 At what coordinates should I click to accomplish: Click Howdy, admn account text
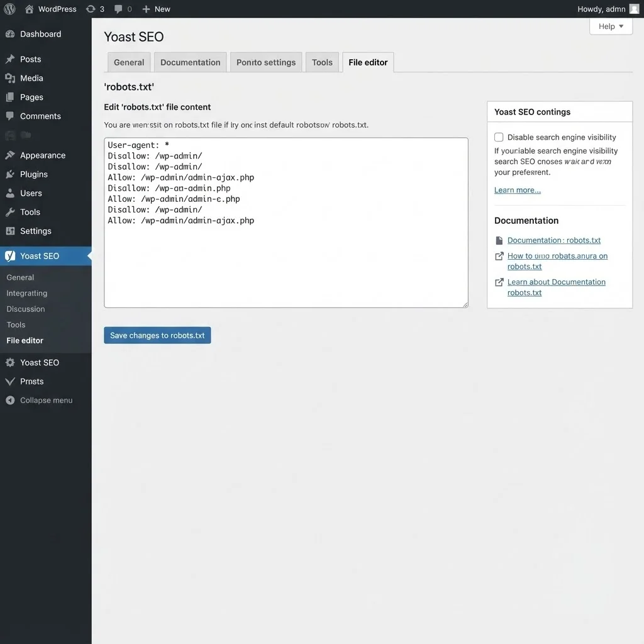[x=601, y=9]
